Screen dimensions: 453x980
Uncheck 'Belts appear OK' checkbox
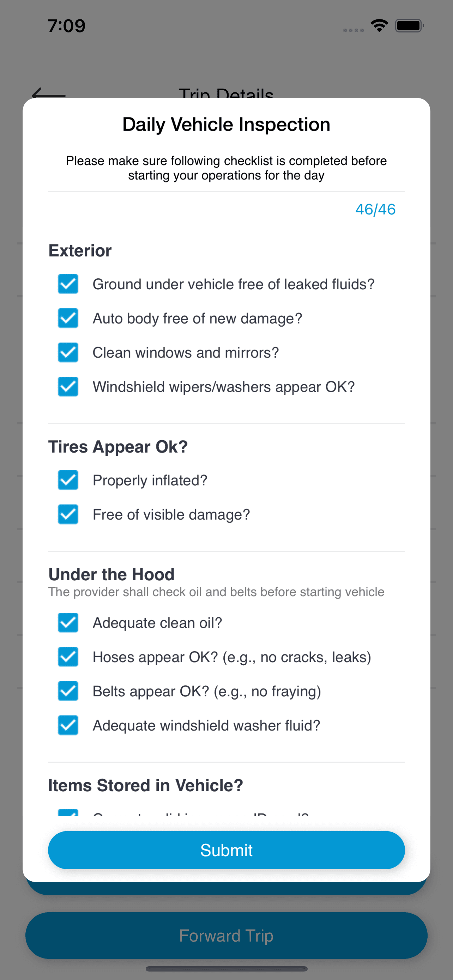tap(68, 692)
